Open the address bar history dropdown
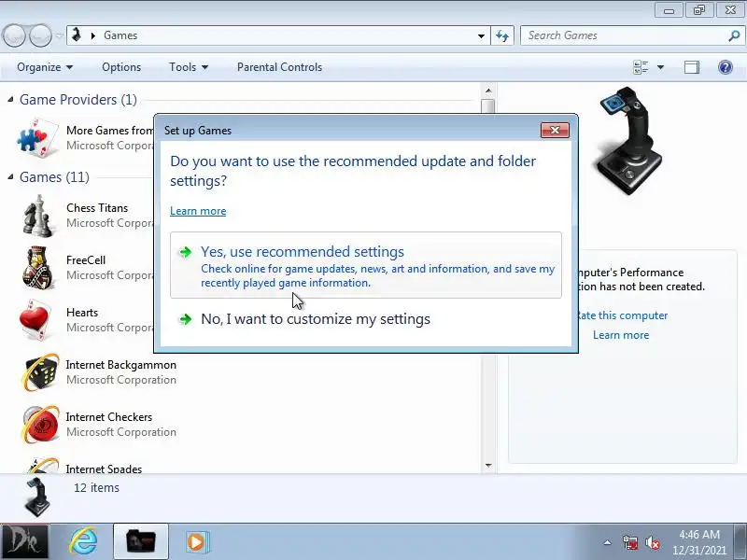This screenshot has height=560, width=747. click(x=481, y=35)
